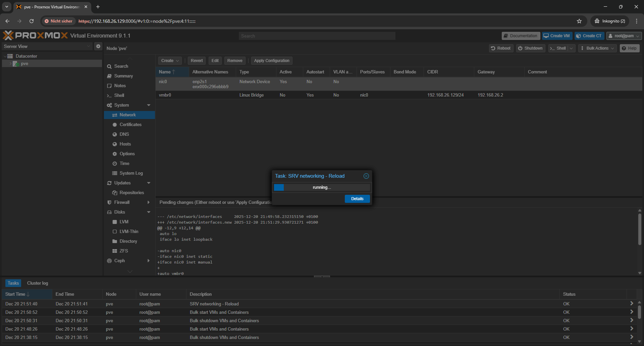This screenshot has width=644, height=346.
Task: Collapse the System section arrow
Action: point(149,105)
